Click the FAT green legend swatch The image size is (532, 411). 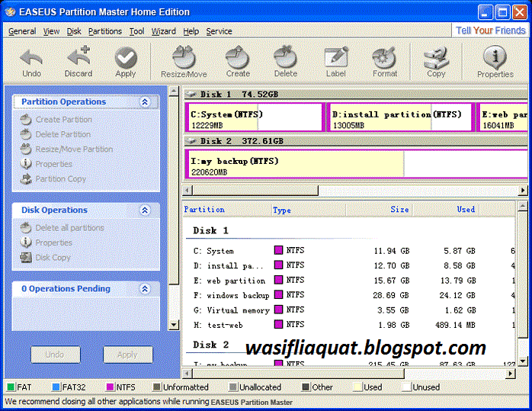coord(11,387)
